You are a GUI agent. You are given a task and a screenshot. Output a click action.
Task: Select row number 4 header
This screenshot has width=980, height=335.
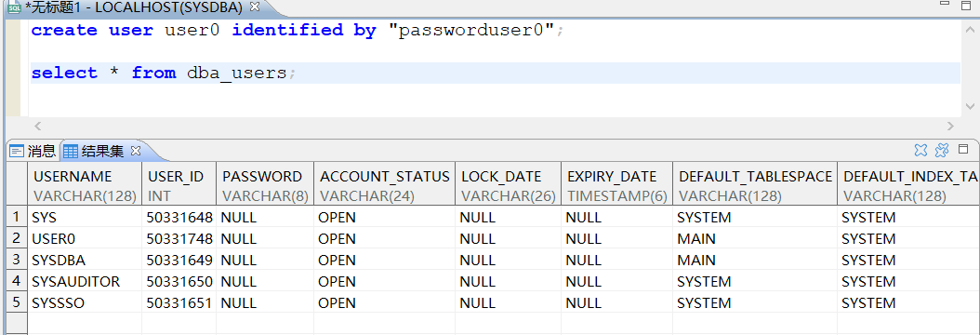17,281
